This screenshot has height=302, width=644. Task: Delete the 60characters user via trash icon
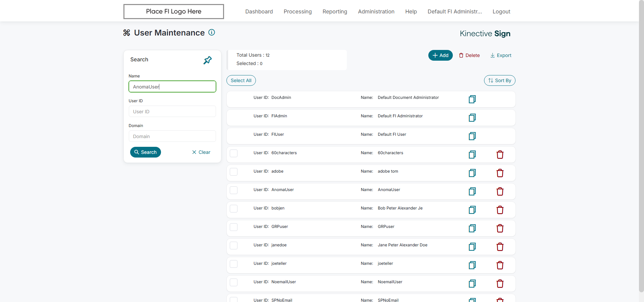[500, 155]
